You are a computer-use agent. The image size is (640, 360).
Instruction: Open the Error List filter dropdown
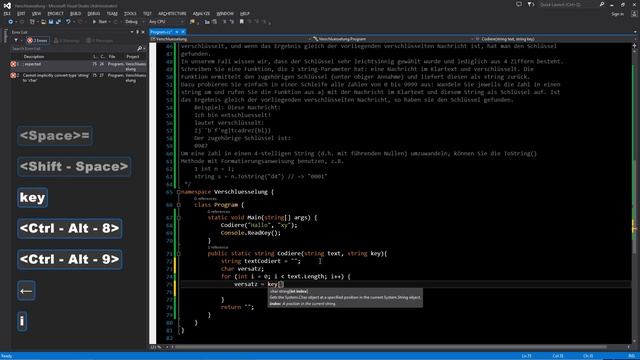(17, 40)
